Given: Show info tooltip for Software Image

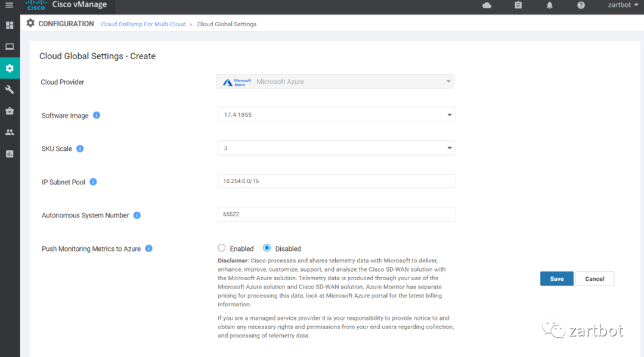Looking at the screenshot, I should pyautogui.click(x=97, y=115).
